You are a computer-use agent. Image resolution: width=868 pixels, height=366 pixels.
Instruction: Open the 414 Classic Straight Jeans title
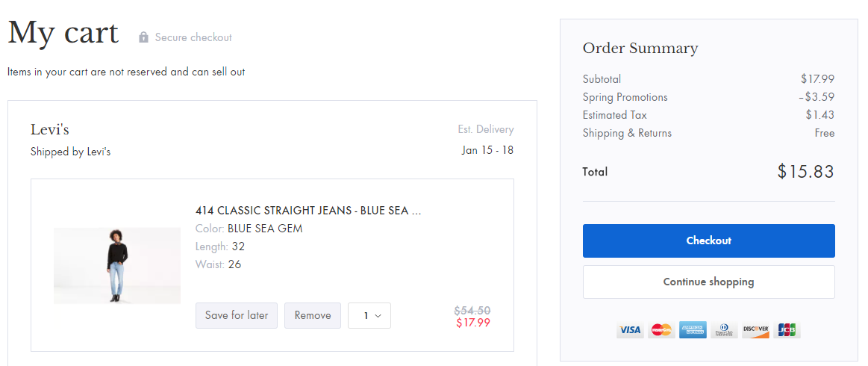tap(308, 211)
